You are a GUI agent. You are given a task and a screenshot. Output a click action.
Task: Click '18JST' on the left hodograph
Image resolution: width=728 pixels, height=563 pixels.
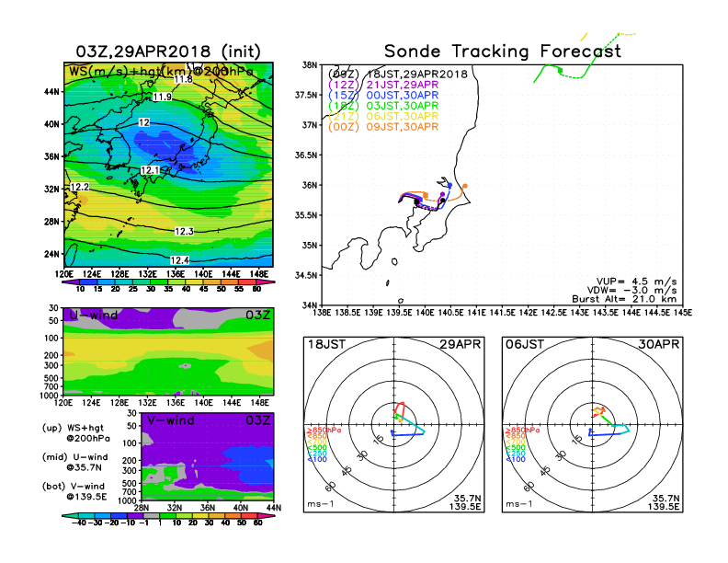coord(326,345)
